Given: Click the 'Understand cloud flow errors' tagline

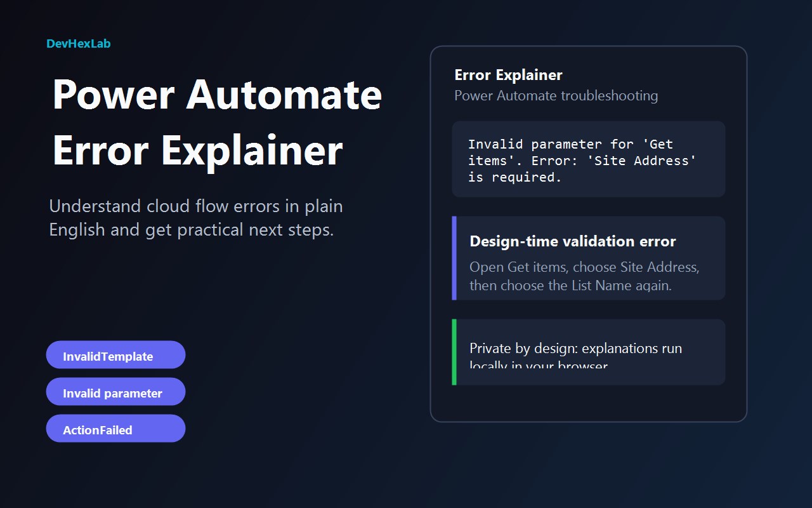Looking at the screenshot, I should coord(196,218).
